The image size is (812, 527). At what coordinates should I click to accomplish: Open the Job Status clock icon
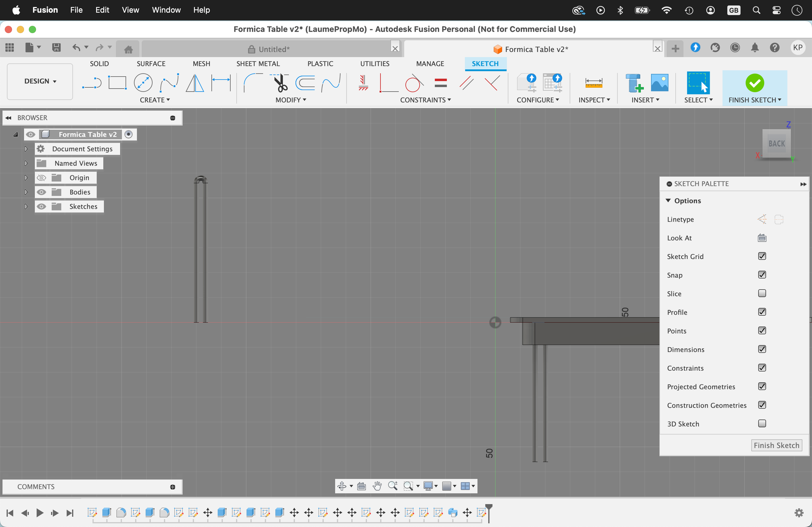tap(735, 47)
